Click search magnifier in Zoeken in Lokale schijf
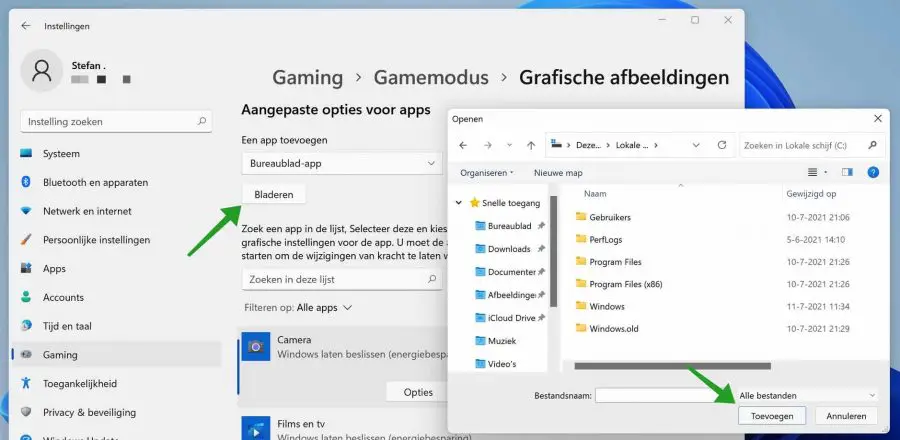 872,146
